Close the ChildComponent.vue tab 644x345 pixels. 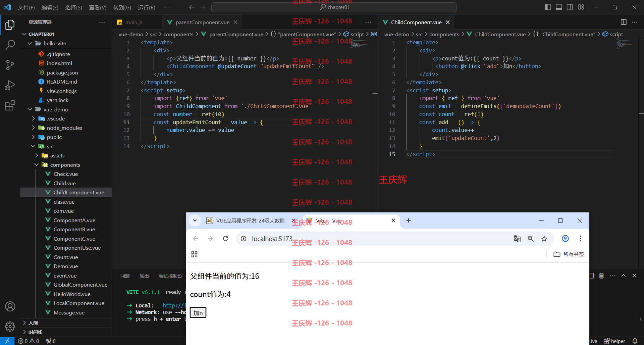click(x=447, y=22)
